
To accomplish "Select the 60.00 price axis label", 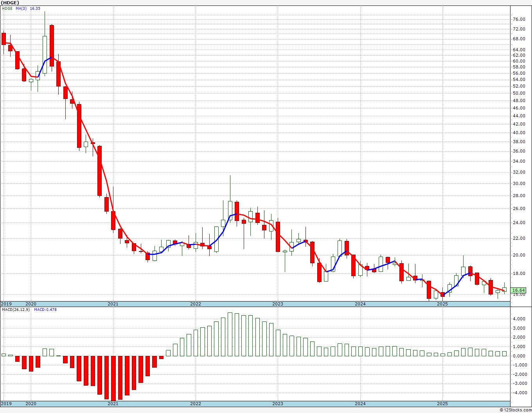I will tap(519, 61).
